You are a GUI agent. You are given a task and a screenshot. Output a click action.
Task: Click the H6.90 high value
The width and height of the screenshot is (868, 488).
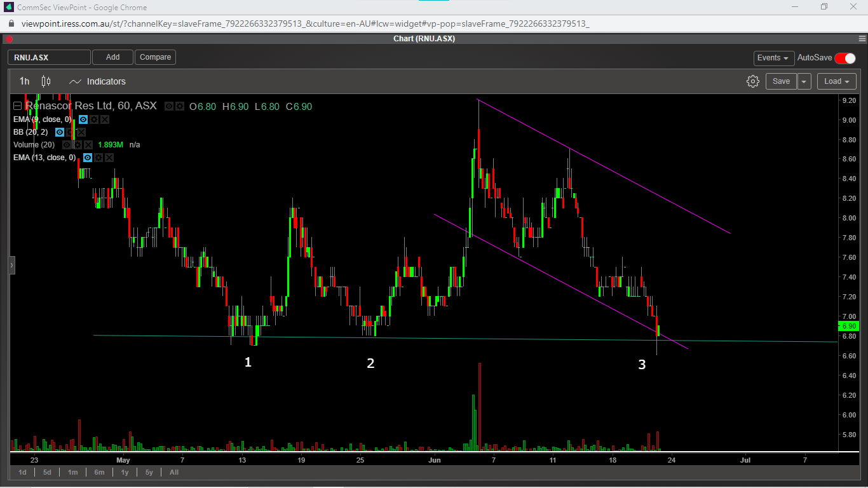235,106
